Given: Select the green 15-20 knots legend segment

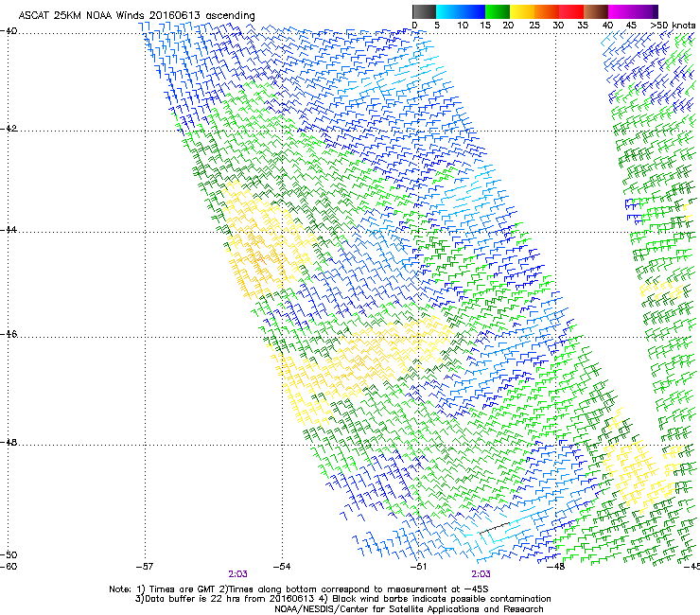Looking at the screenshot, I should pyautogui.click(x=498, y=11).
